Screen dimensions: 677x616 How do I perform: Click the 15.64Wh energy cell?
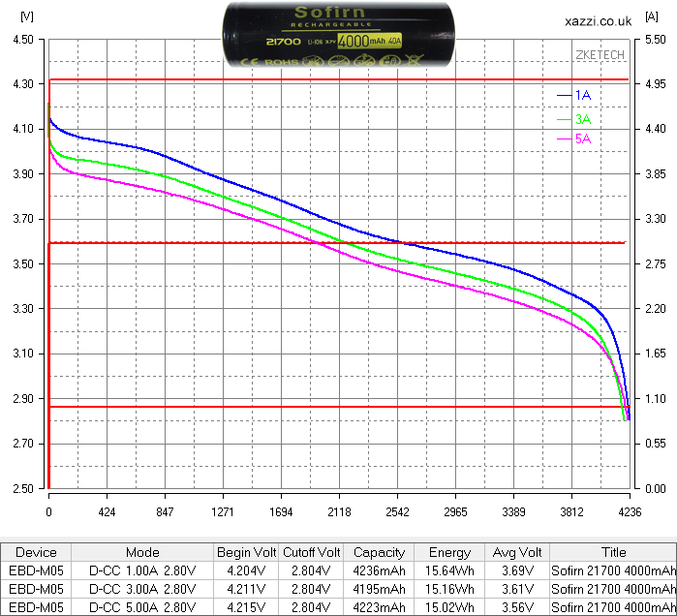tap(450, 570)
